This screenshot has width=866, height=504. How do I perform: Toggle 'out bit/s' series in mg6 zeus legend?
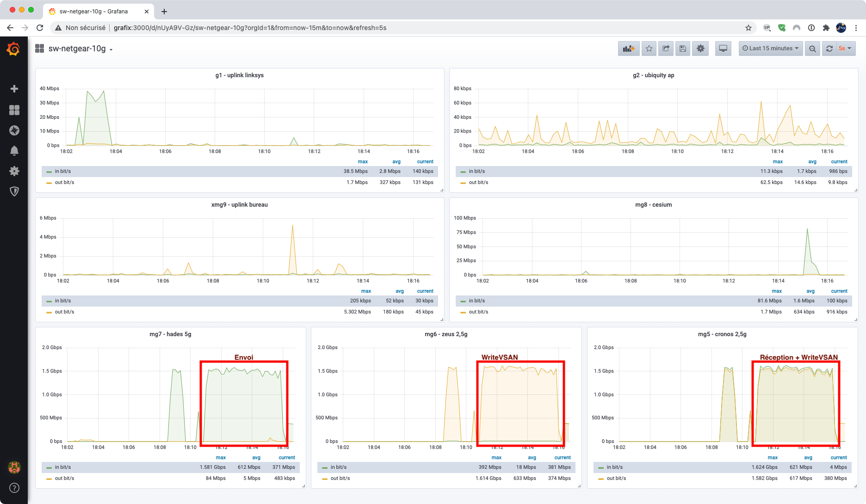(340, 479)
